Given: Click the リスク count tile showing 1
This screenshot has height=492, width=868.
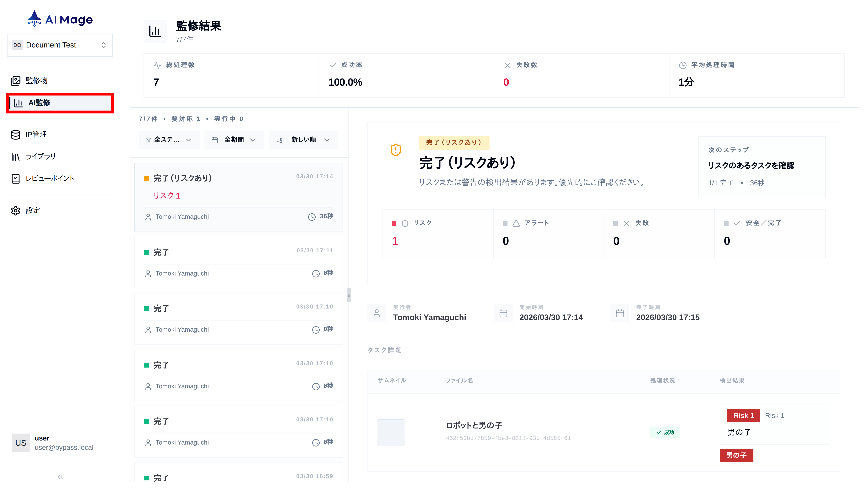Looking at the screenshot, I should click(x=438, y=234).
